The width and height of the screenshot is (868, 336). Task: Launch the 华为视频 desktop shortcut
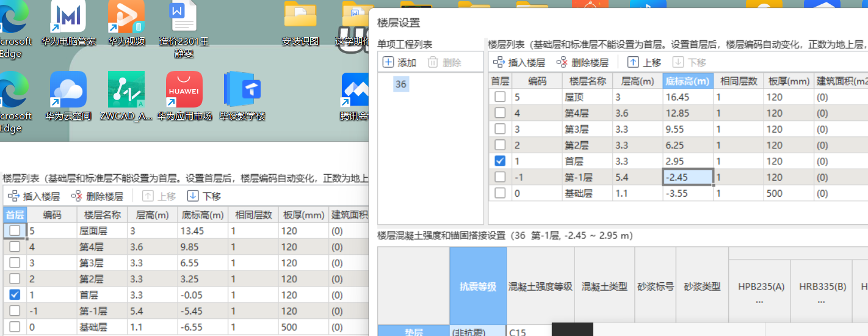point(126,24)
